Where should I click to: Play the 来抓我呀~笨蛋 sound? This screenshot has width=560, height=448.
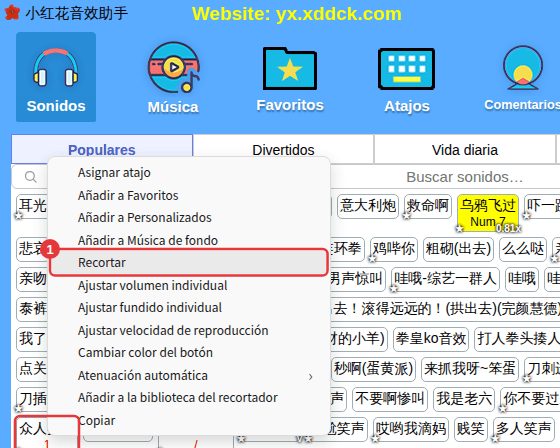[x=470, y=368]
